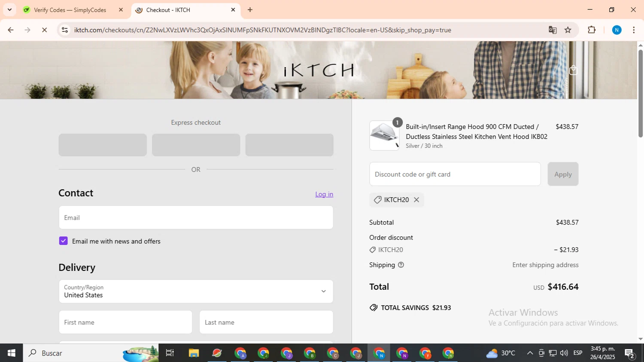644x362 pixels.
Task: Click the range hood product thumbnail
Action: coord(384,135)
